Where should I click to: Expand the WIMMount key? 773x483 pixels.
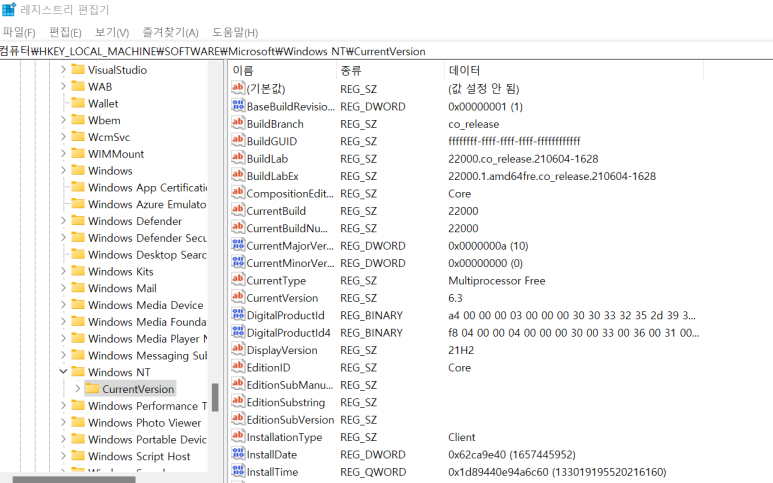click(x=63, y=153)
